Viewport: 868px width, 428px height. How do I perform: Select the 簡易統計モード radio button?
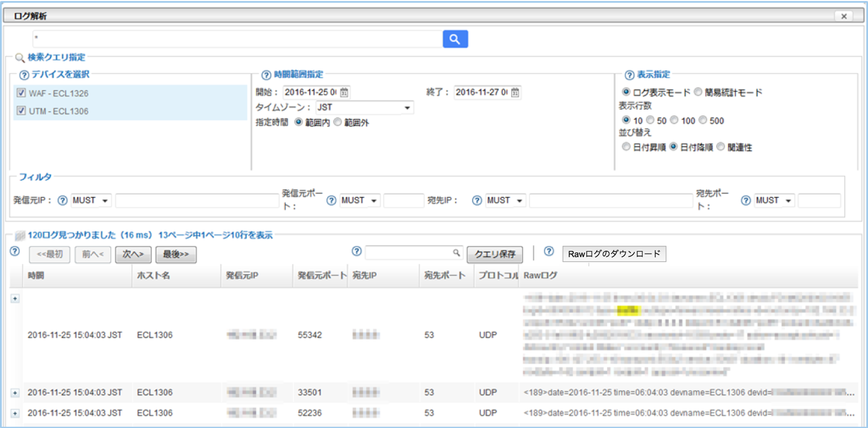698,92
